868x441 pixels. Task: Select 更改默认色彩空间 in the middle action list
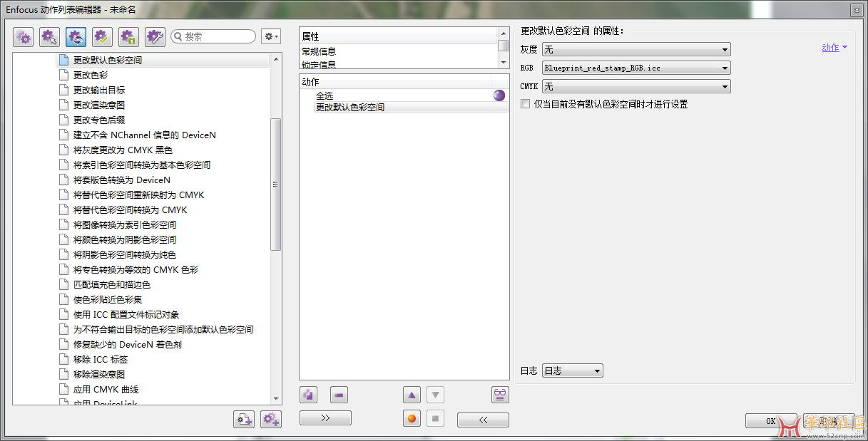350,108
